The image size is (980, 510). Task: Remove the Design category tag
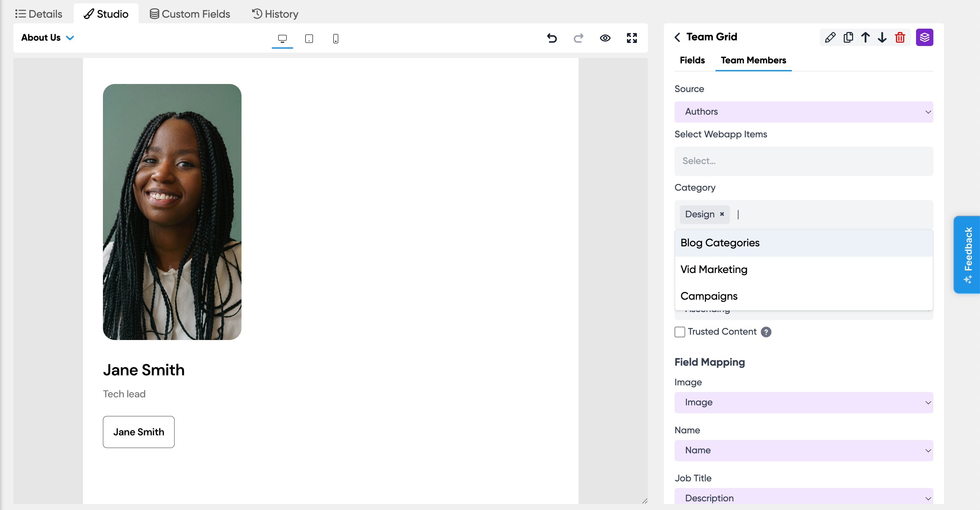[x=722, y=214]
